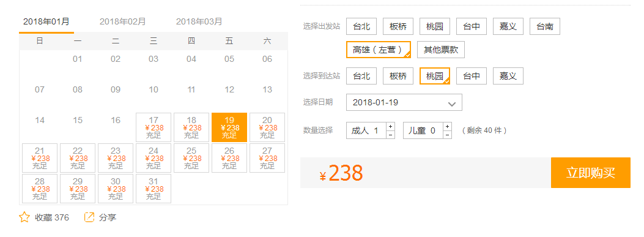
Task: Select departure station 板桥
Action: tap(398, 27)
